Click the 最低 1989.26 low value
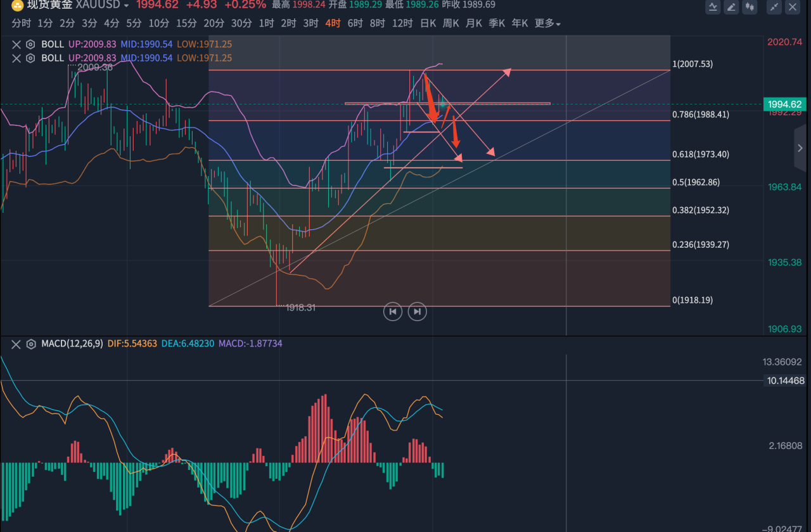This screenshot has height=532, width=811. tap(411, 5)
